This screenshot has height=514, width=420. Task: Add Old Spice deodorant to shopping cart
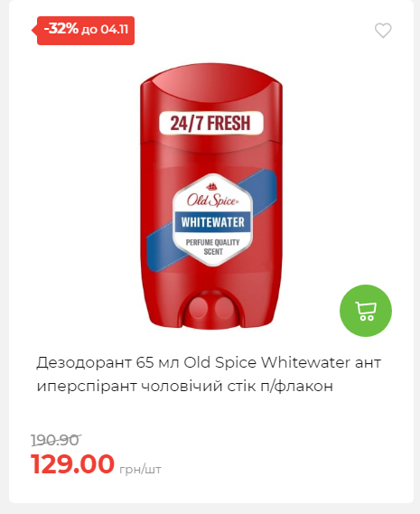pos(366,311)
